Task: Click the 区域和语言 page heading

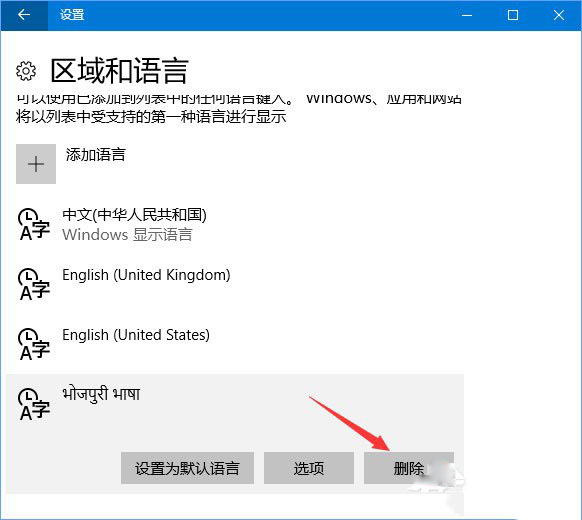Action: click(120, 71)
